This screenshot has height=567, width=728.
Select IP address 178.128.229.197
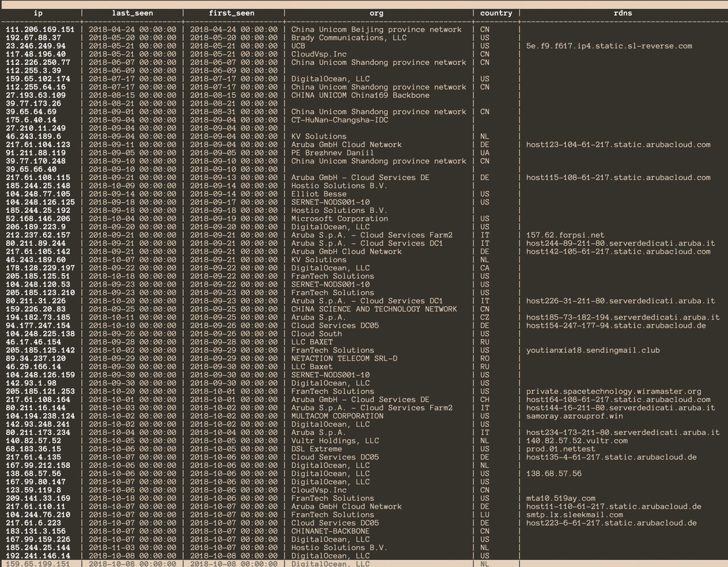40,268
